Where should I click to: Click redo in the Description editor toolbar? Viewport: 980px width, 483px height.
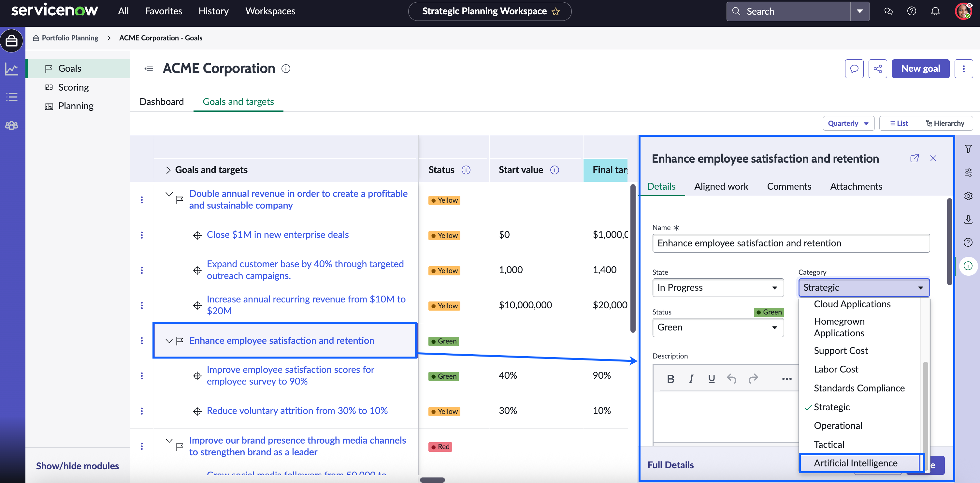pos(753,379)
